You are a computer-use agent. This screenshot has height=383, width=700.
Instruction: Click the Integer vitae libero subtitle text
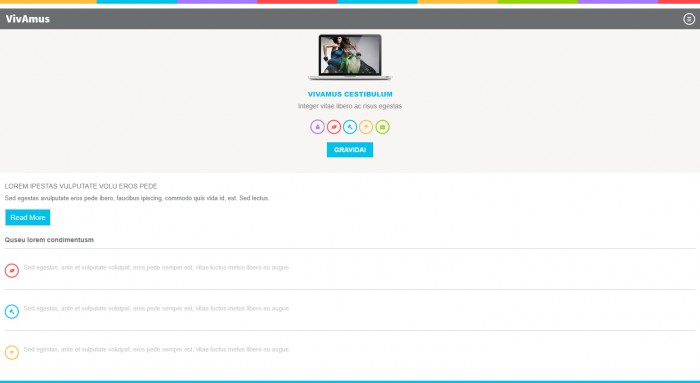click(350, 106)
